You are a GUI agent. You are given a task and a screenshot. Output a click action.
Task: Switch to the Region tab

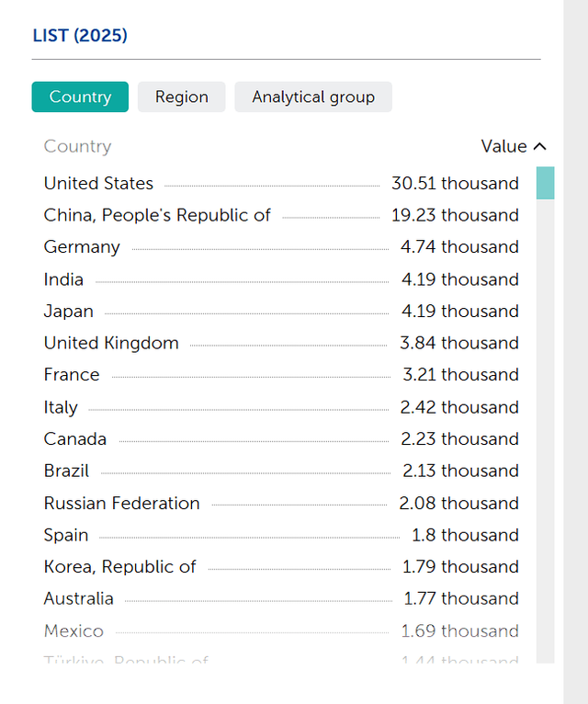tap(181, 97)
